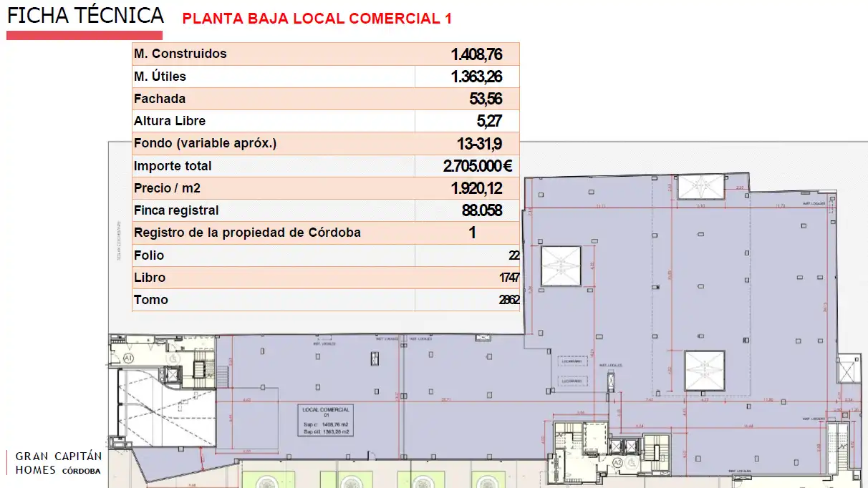The width and height of the screenshot is (868, 488).
Task: Click the 'FICHA TÉCNICA' heading
Action: pyautogui.click(x=85, y=16)
